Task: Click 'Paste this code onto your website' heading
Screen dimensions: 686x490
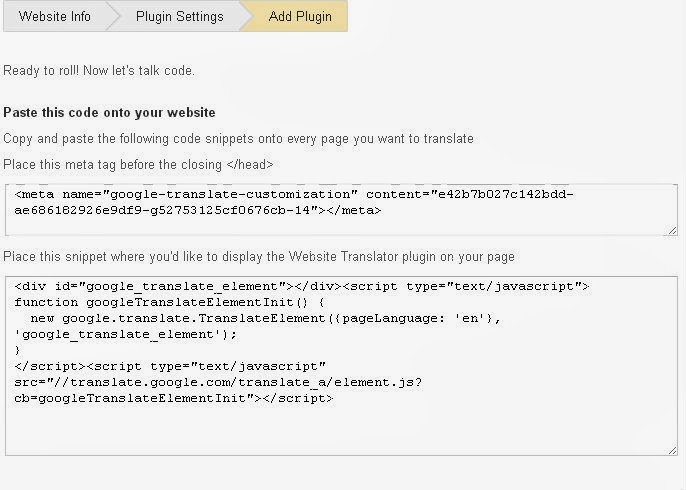Action: tap(109, 112)
